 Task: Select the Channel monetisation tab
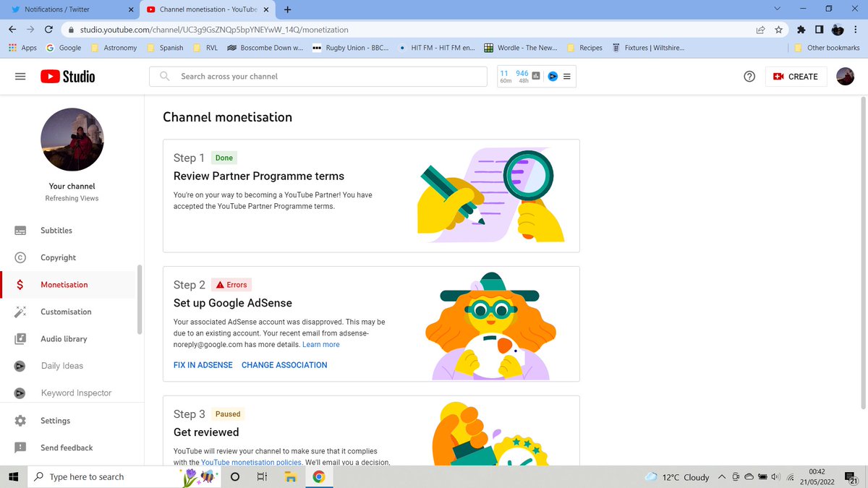coord(208,9)
